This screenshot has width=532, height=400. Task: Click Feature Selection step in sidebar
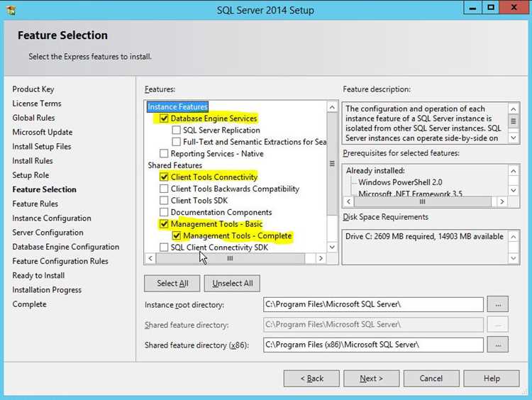tap(45, 189)
